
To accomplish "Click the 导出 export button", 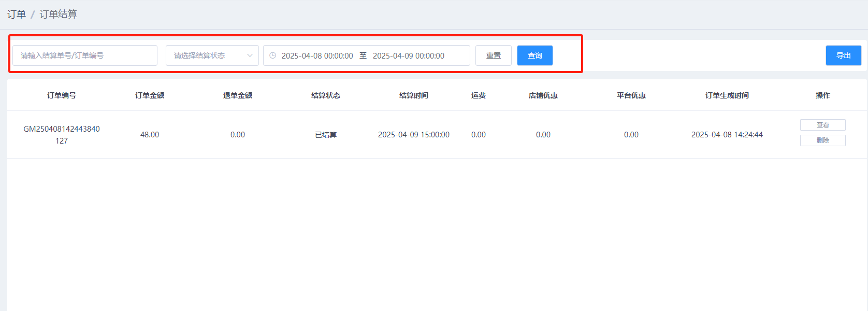I will tap(843, 55).
